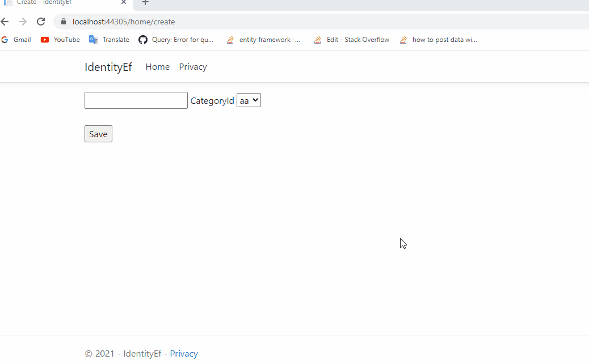Open the GitHub 'Query: Error for qu...' bookmark

click(x=176, y=40)
